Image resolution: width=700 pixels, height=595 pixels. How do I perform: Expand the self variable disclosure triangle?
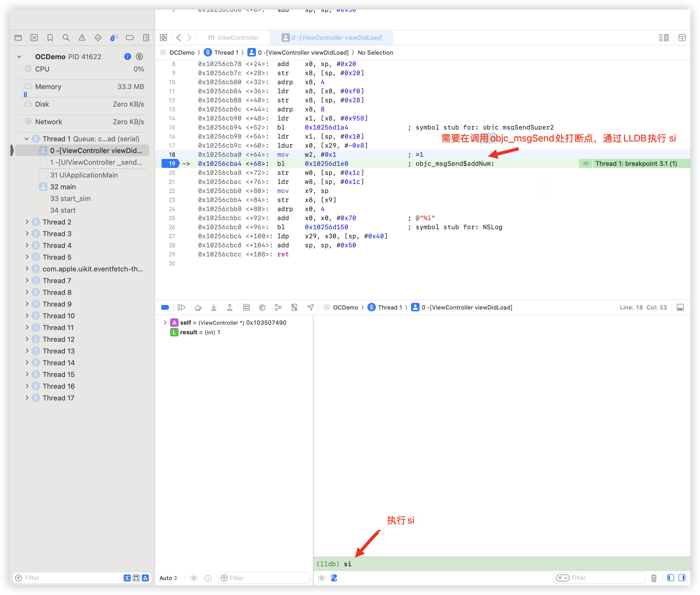point(165,323)
